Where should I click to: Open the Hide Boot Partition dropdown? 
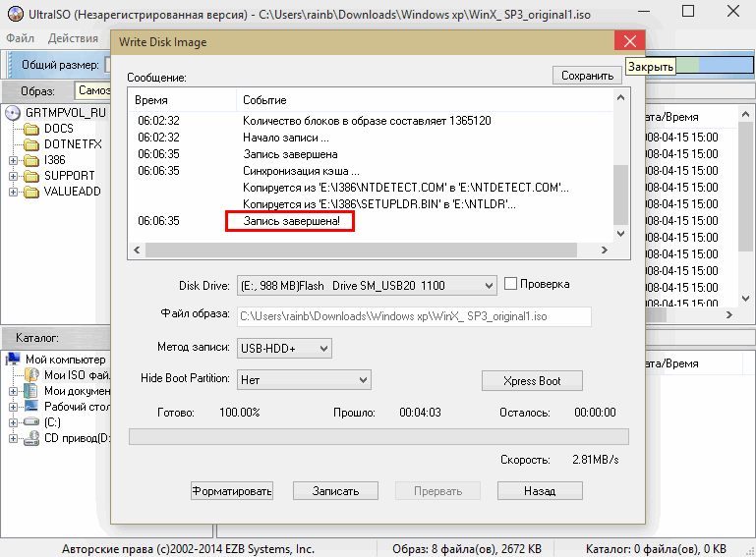coord(304,380)
